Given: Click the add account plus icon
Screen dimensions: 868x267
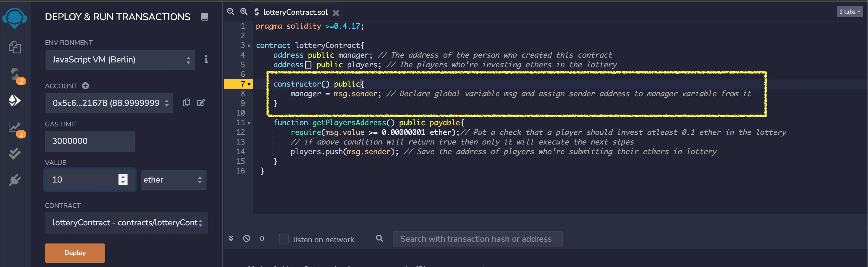Looking at the screenshot, I should pos(86,86).
